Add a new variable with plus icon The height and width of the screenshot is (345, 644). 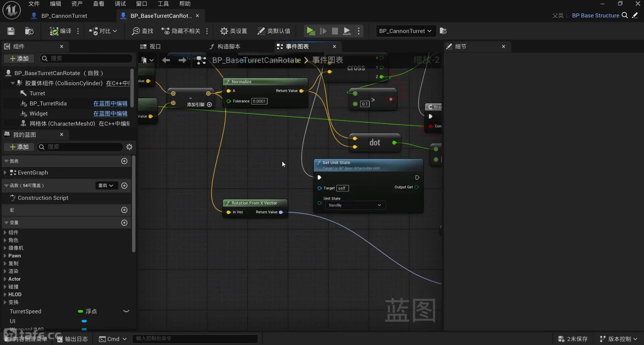[124, 223]
